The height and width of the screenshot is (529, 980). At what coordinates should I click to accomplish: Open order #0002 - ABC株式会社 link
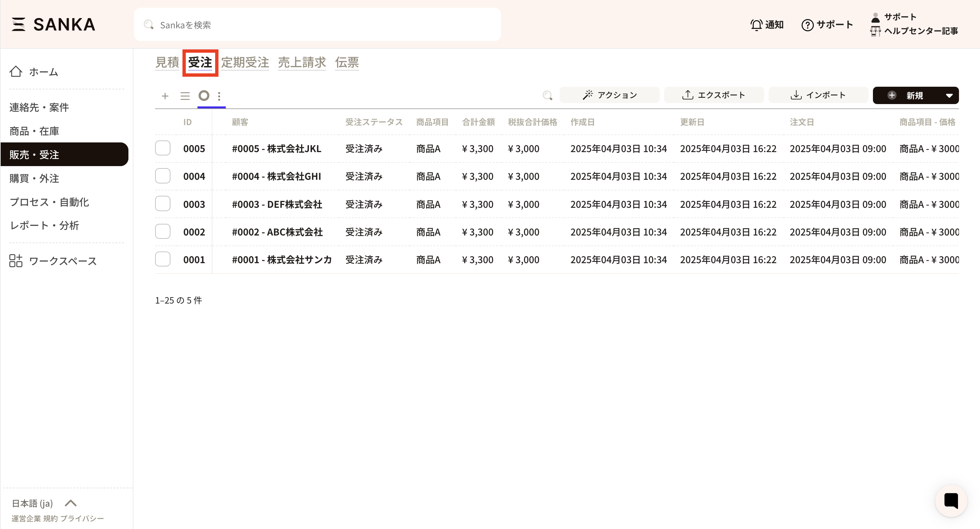tap(277, 232)
